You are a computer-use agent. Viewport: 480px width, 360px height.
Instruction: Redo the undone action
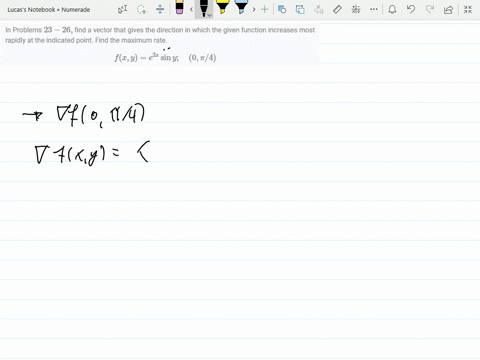click(x=430, y=9)
